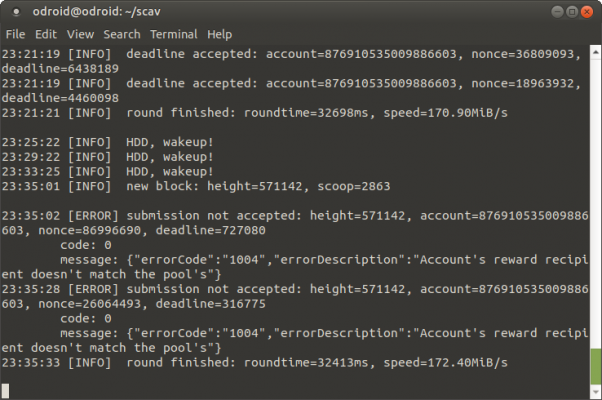
Task: Click the scrollbar down arrow
Action: [596, 392]
